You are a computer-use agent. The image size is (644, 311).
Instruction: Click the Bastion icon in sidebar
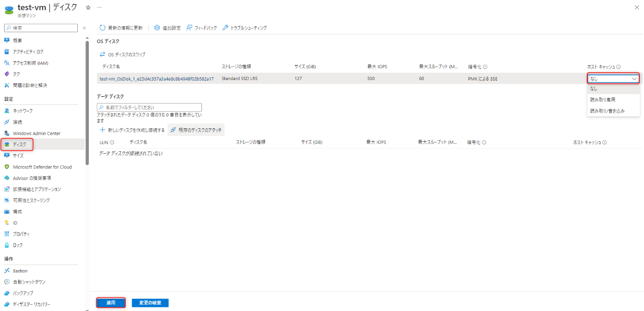[x=7, y=271]
